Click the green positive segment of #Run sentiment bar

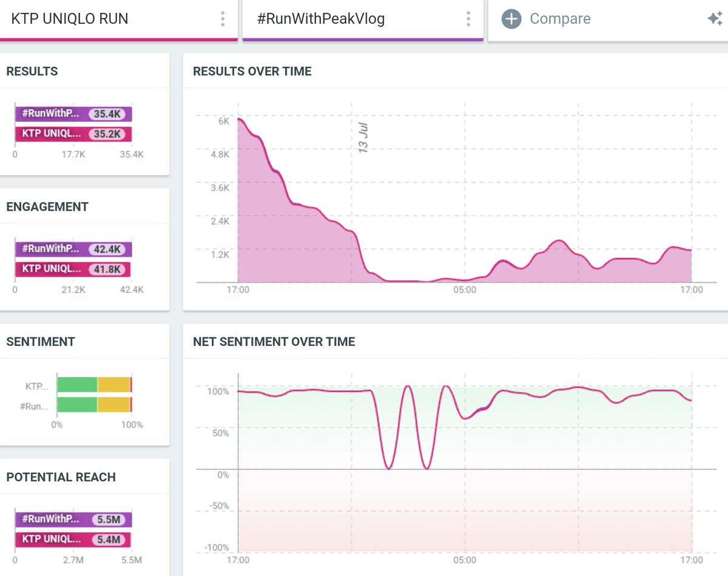pos(77,405)
